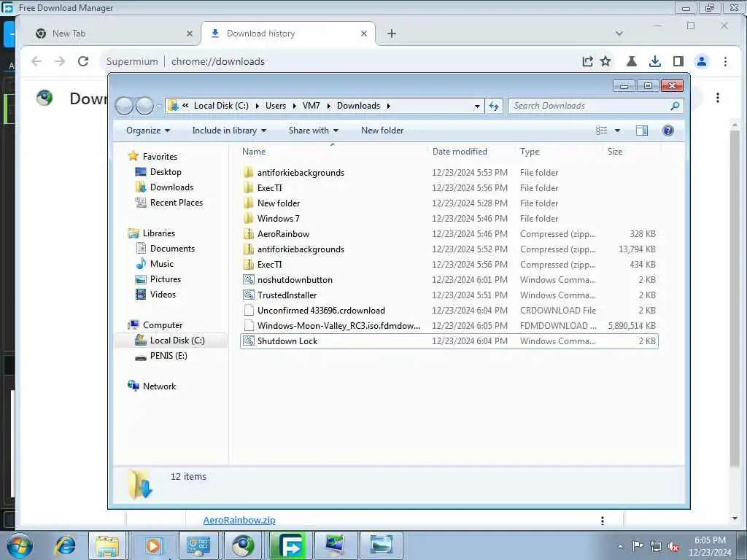Toggle the browser side panel icon

coord(678,61)
